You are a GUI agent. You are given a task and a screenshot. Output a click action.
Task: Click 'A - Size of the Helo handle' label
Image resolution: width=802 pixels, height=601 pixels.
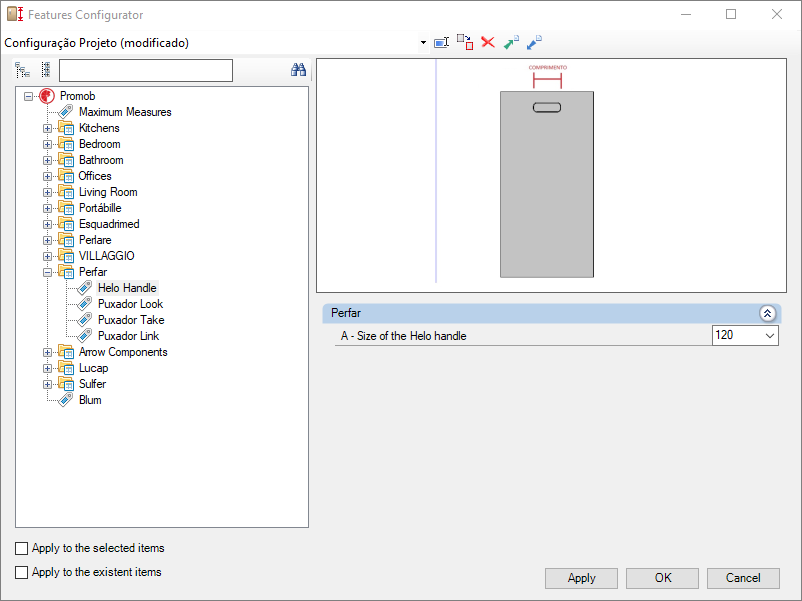coord(404,336)
